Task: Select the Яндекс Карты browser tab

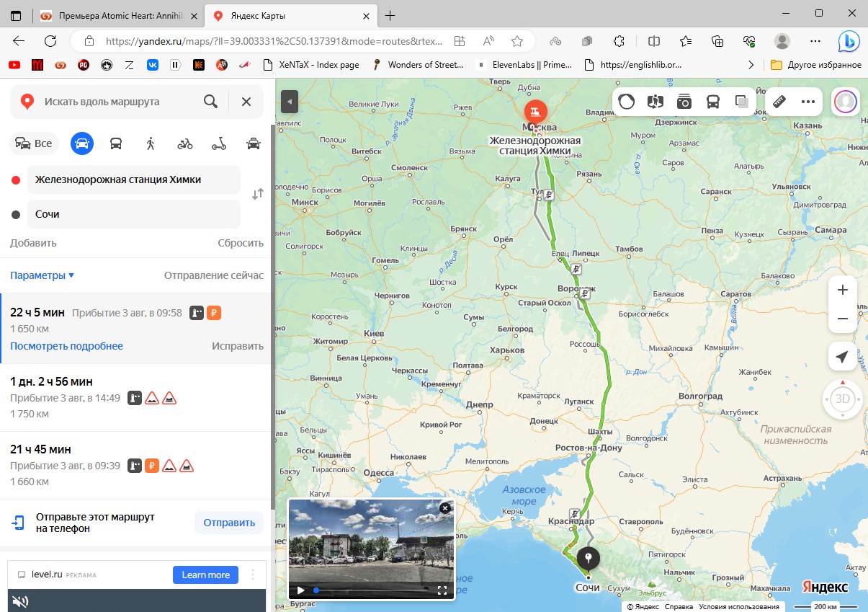Action: coord(291,15)
